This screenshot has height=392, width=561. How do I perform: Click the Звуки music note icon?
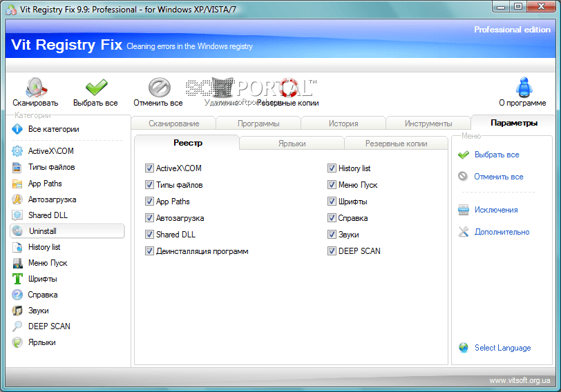point(17,311)
